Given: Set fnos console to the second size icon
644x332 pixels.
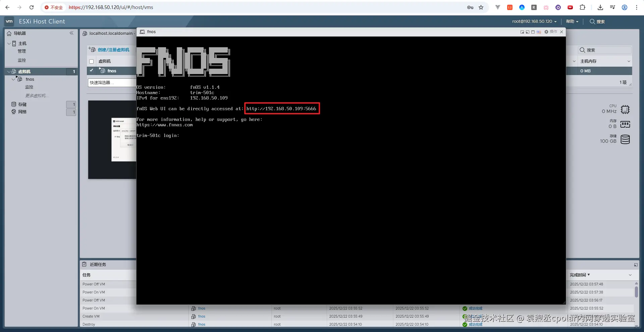Looking at the screenshot, I should pos(527,32).
